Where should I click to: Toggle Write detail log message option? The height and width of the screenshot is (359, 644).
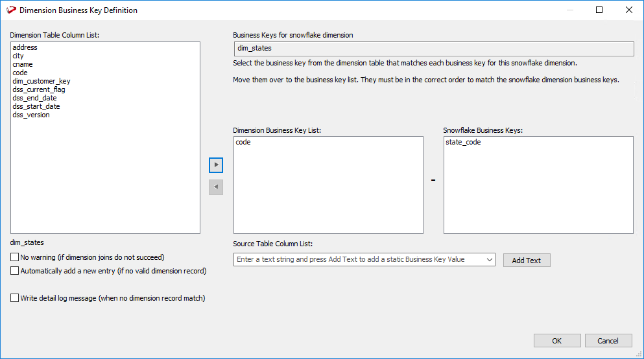click(15, 298)
